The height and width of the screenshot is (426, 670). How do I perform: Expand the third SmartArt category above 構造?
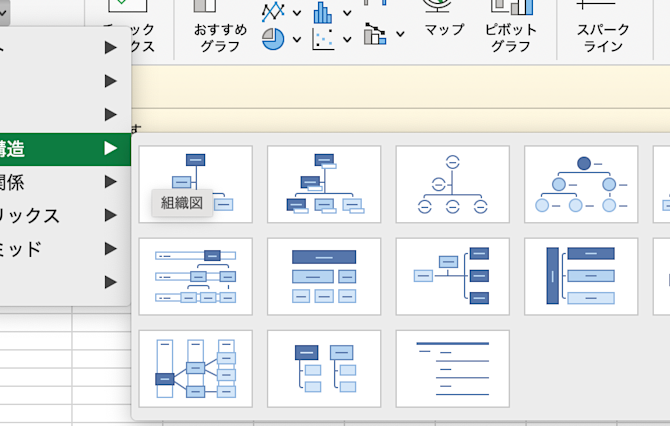(111, 115)
